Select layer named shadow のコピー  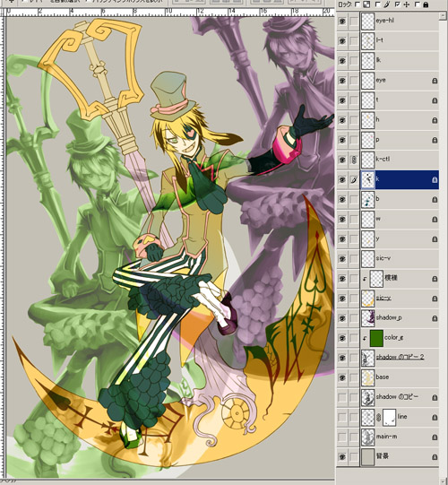click(397, 396)
